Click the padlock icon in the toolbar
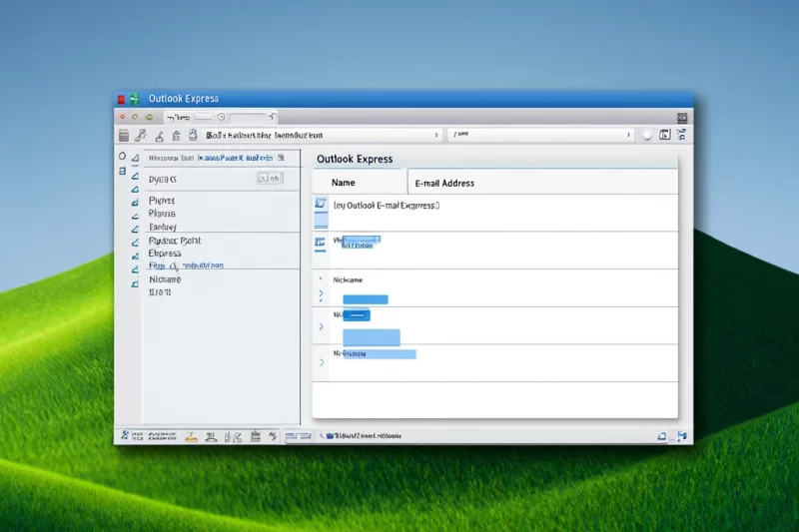The width and height of the screenshot is (799, 532). pyautogui.click(x=193, y=135)
